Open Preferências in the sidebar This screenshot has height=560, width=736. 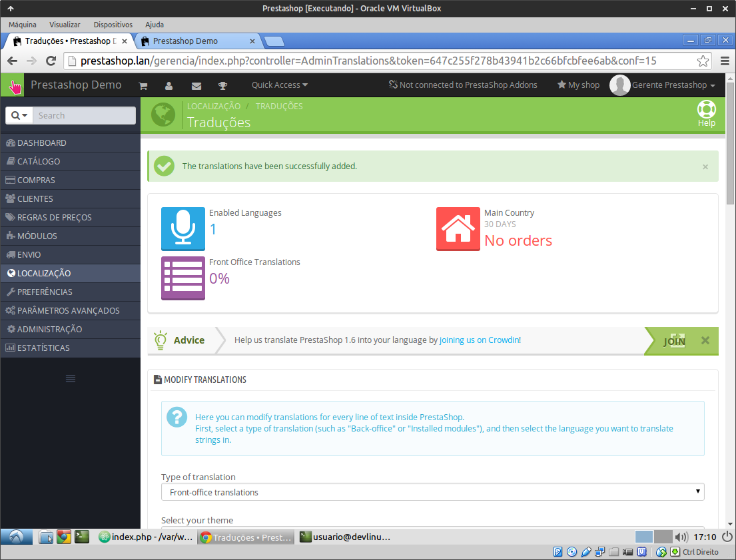71,292
